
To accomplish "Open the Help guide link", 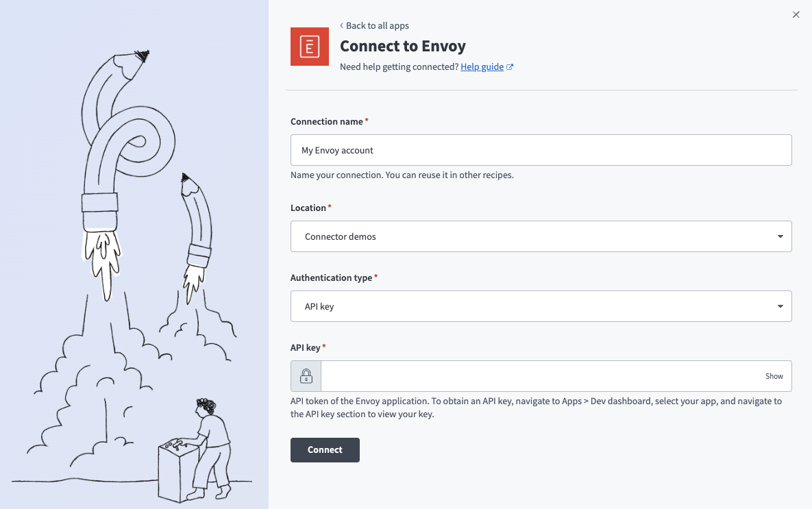I will (x=482, y=66).
